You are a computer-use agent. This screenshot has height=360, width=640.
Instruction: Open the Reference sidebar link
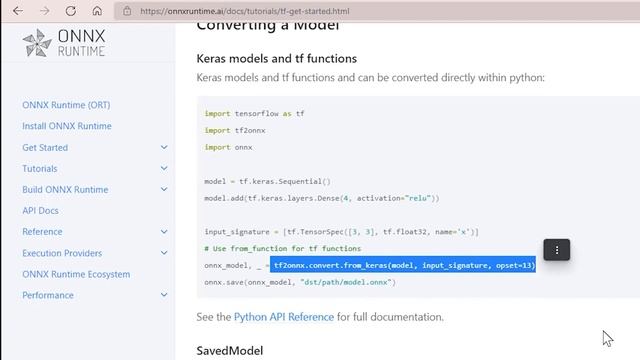42,232
